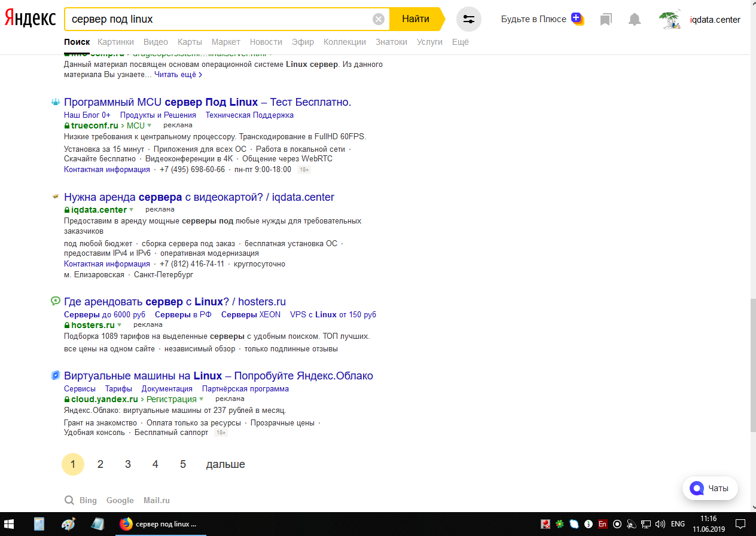Screen dimensions: 756x536
Task: Click the ICQ flower tray icon
Action: [560, 524]
